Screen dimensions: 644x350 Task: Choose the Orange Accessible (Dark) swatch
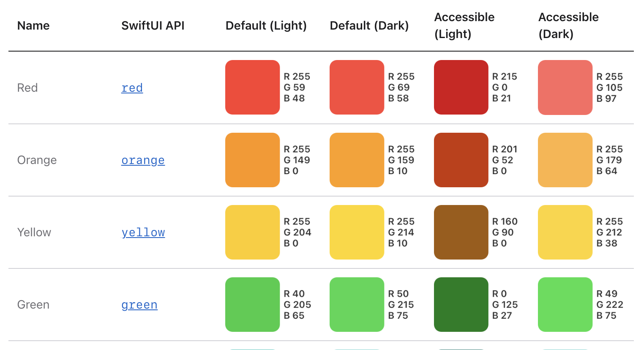(565, 160)
